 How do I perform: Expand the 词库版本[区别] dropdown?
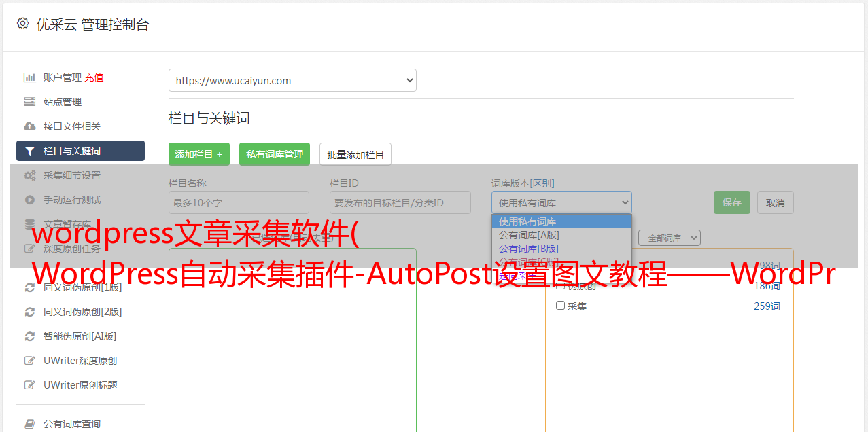pyautogui.click(x=561, y=202)
